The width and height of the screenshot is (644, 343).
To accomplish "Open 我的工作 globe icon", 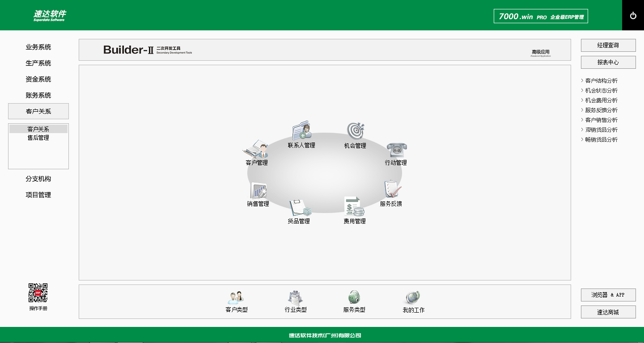I will point(413,297).
